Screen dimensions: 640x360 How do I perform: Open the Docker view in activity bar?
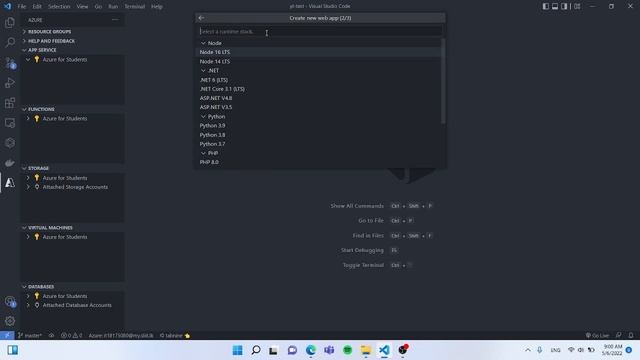(x=10, y=163)
